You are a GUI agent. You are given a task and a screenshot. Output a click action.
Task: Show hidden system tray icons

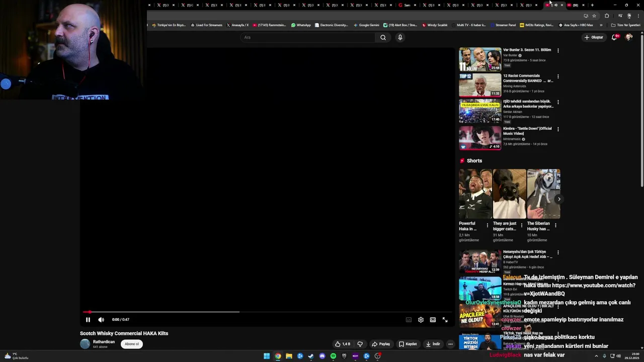point(596,356)
